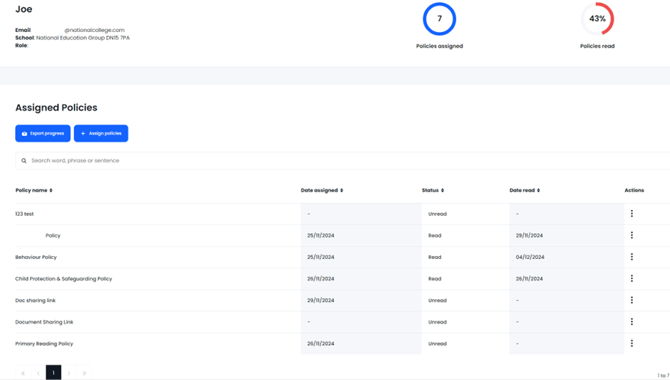Screen dimensions: 670x380
Task: Focus the search word, phrase or sentence field
Action: coord(342,161)
